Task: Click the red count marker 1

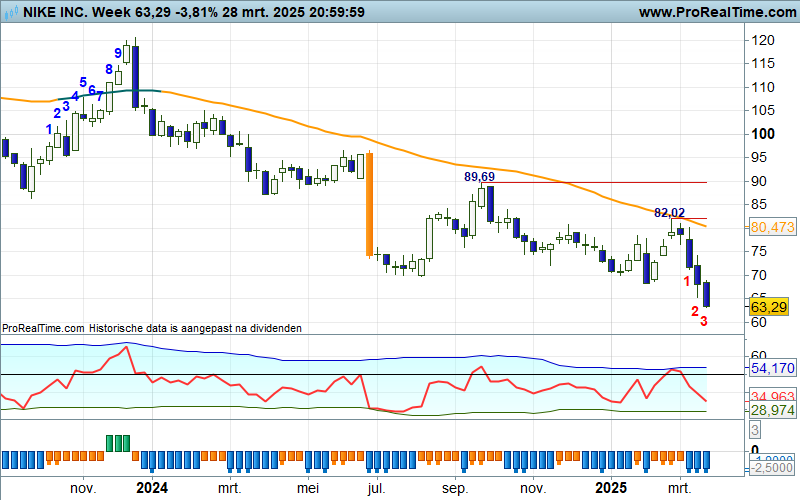Action: 686,281
